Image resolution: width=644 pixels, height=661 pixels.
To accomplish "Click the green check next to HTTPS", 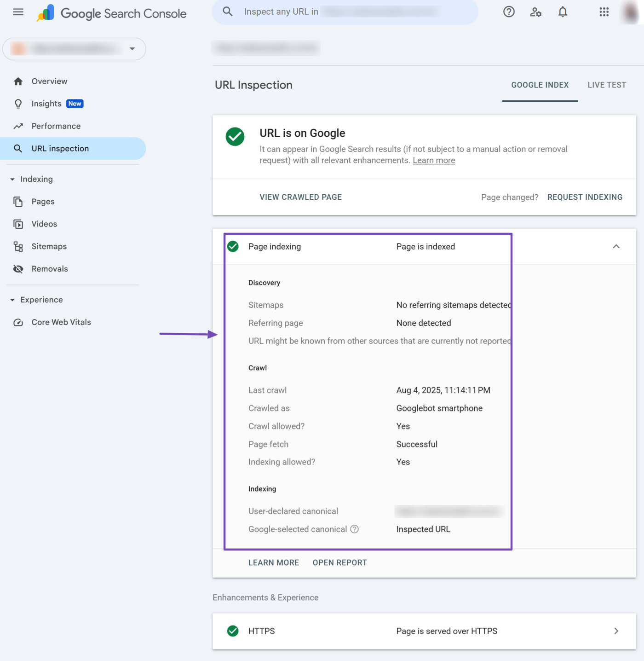I will coord(233,631).
